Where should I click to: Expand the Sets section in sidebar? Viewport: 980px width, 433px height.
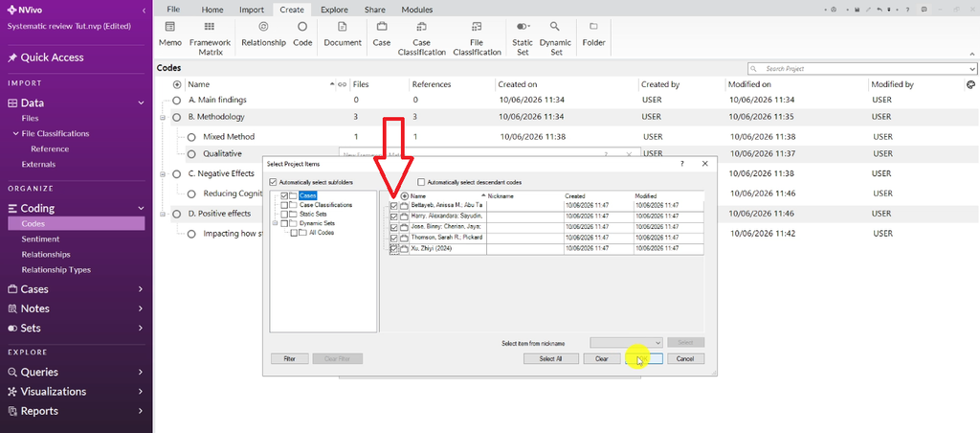140,328
